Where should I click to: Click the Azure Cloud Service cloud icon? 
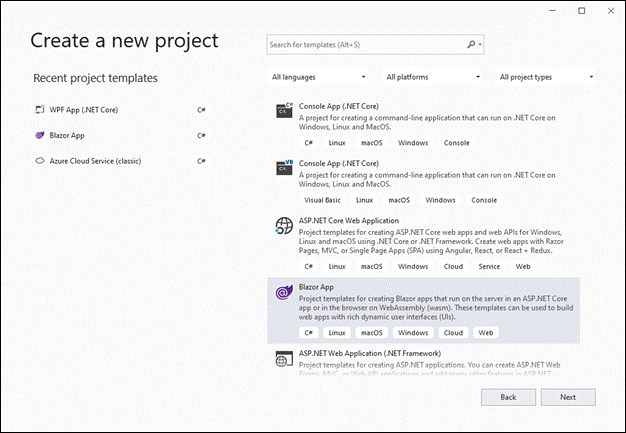[40, 160]
